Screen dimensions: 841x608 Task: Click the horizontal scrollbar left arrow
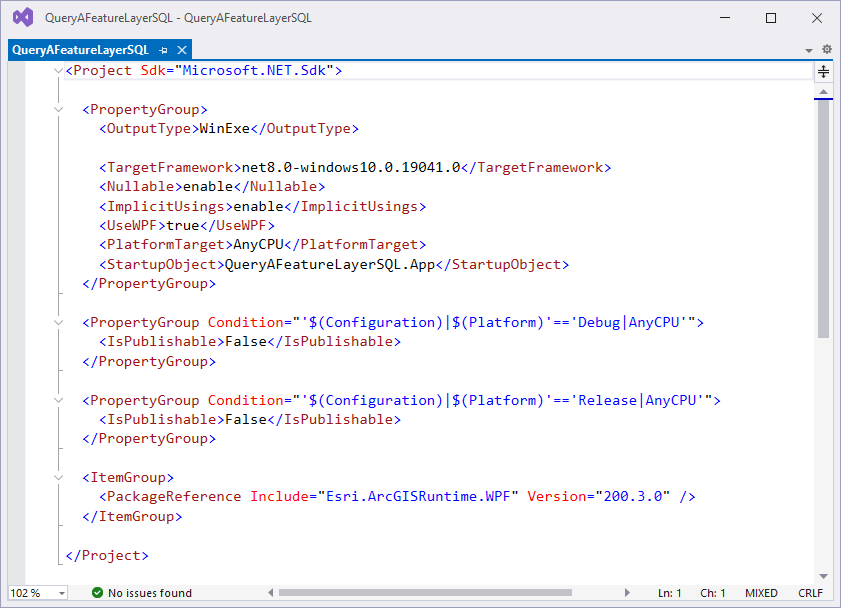pyautogui.click(x=271, y=592)
